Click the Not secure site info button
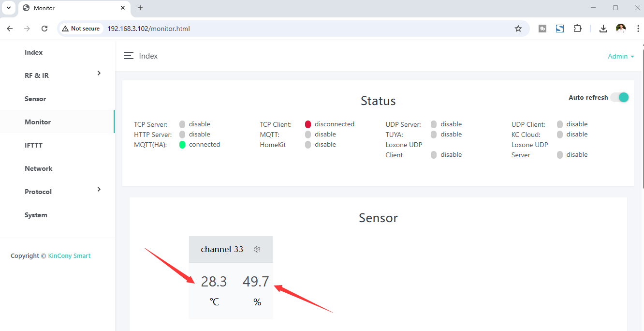 81,29
